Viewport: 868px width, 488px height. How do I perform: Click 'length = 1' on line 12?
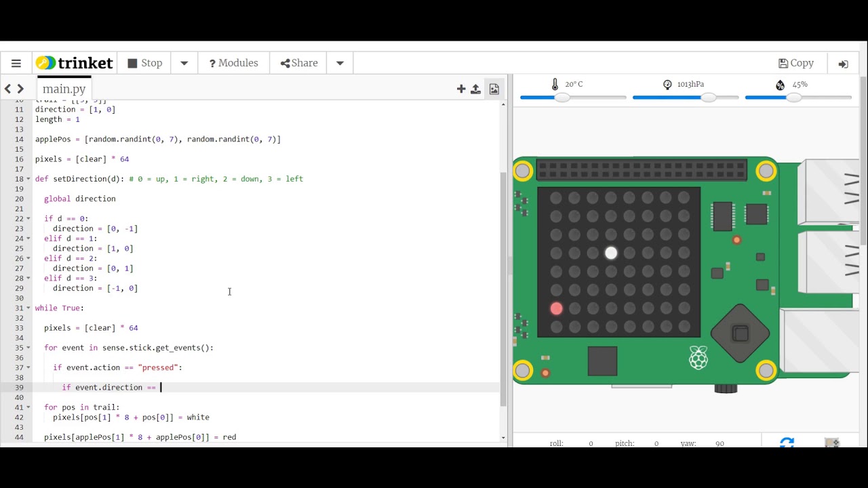point(58,119)
